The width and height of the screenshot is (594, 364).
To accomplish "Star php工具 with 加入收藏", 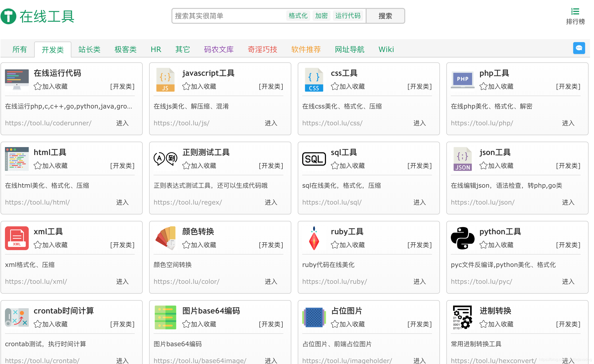I will pyautogui.click(x=497, y=86).
